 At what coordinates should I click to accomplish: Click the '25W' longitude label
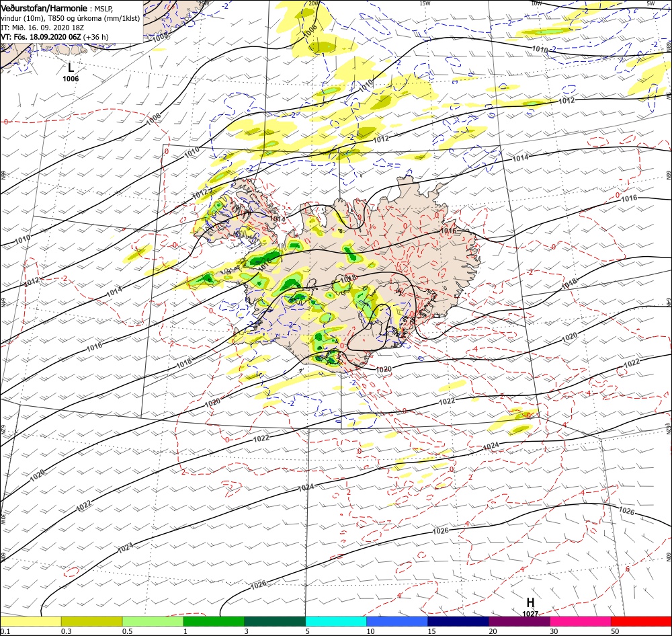point(204,3)
